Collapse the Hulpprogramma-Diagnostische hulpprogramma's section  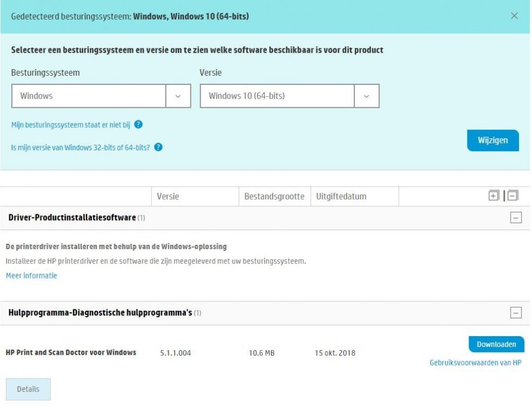[x=516, y=313]
